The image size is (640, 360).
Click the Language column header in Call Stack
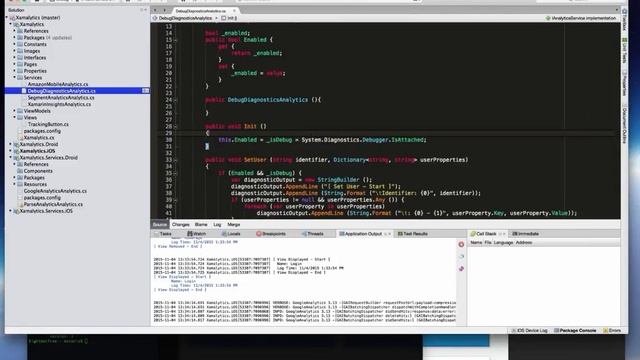(x=503, y=242)
